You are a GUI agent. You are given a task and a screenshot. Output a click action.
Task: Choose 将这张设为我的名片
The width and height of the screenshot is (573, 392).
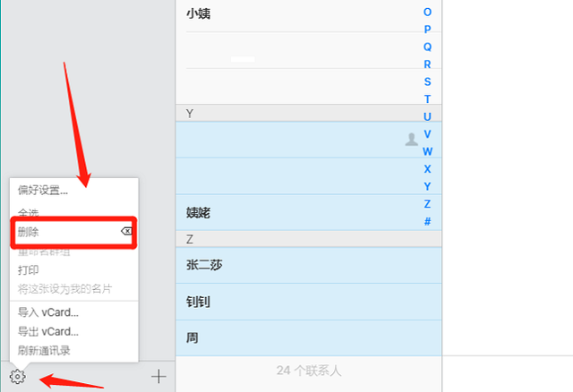tap(64, 289)
